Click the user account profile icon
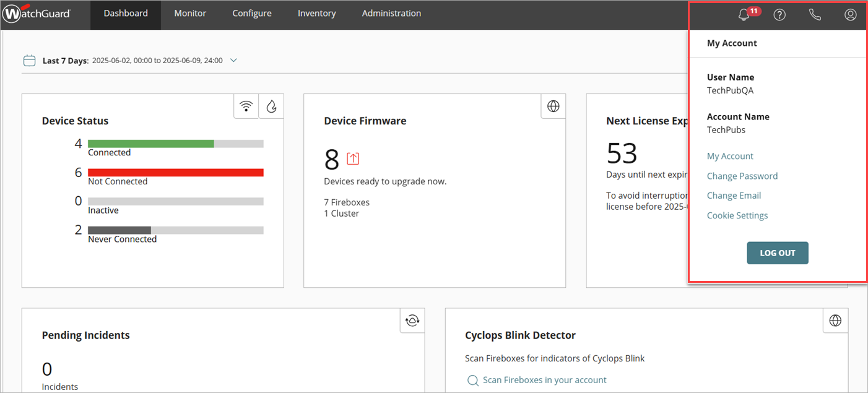The height and width of the screenshot is (393, 868). tap(850, 15)
